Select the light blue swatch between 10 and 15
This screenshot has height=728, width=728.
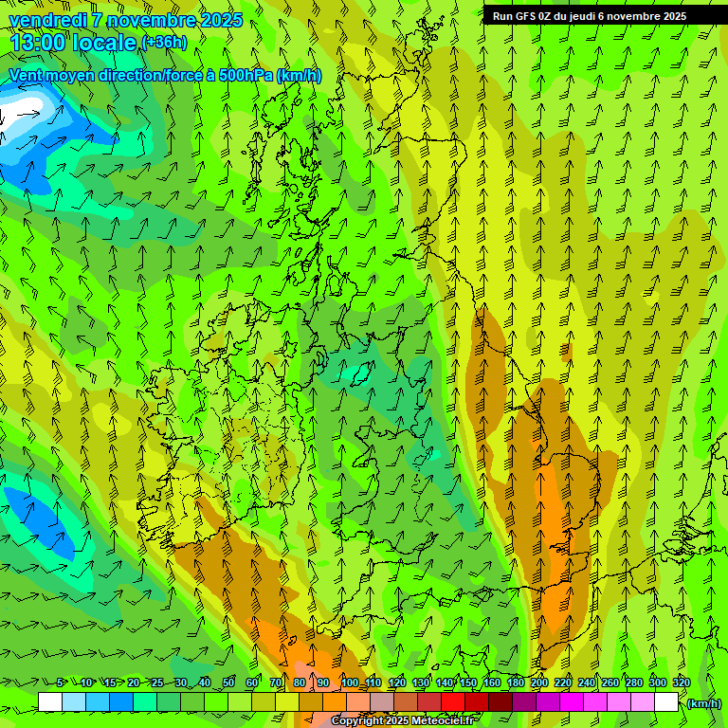[x=97, y=701]
